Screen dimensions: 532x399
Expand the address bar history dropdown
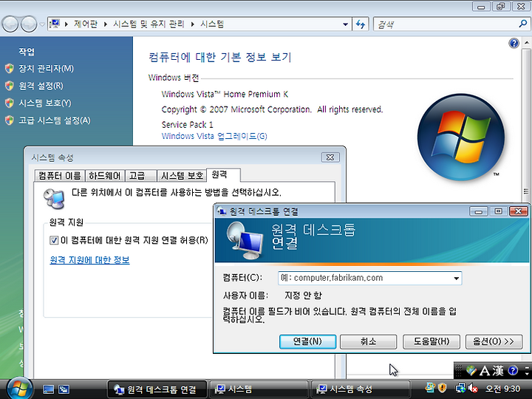click(345, 24)
